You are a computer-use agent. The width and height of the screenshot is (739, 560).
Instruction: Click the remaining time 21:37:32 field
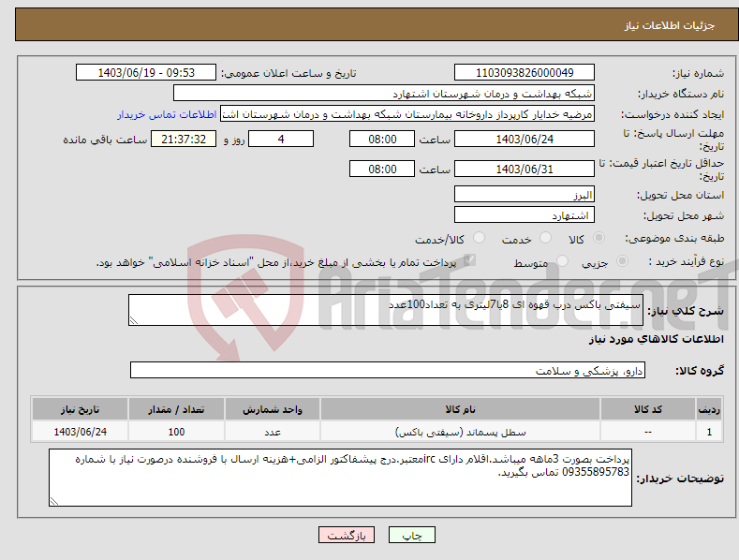(x=184, y=139)
